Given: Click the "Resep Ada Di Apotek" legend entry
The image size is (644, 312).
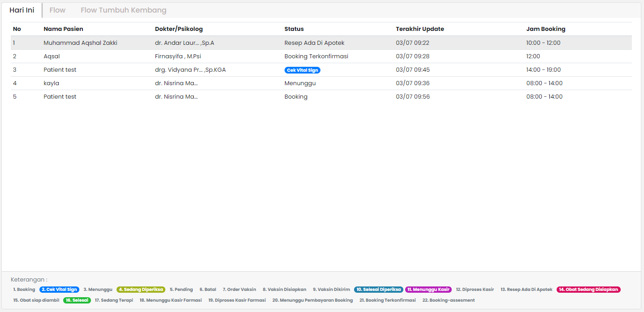Looking at the screenshot, I should (x=526, y=289).
